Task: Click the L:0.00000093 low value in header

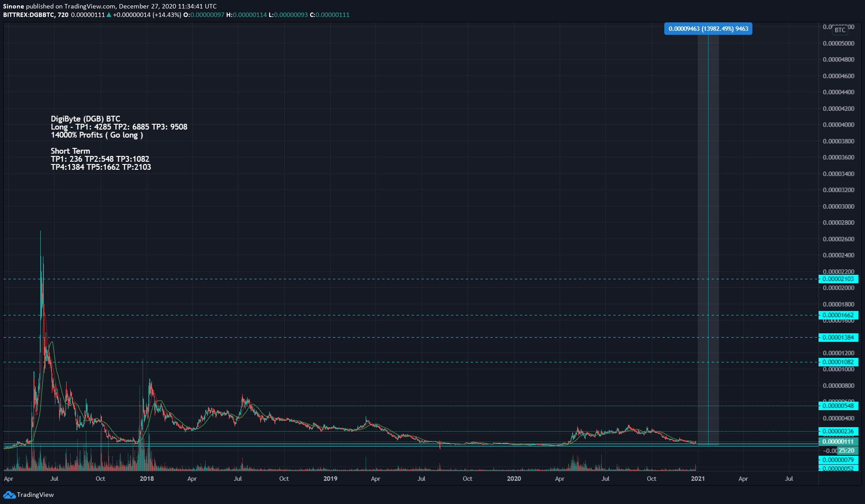Action: point(288,15)
